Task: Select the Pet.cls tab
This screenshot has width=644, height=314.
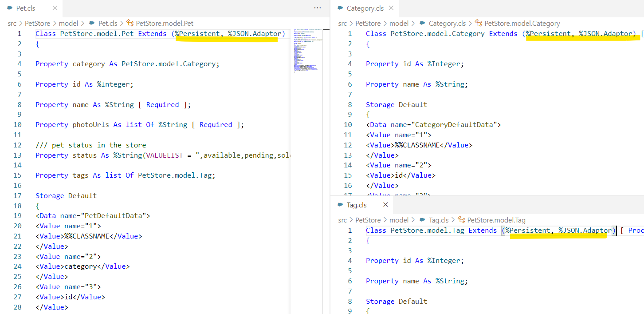Action: pos(26,8)
